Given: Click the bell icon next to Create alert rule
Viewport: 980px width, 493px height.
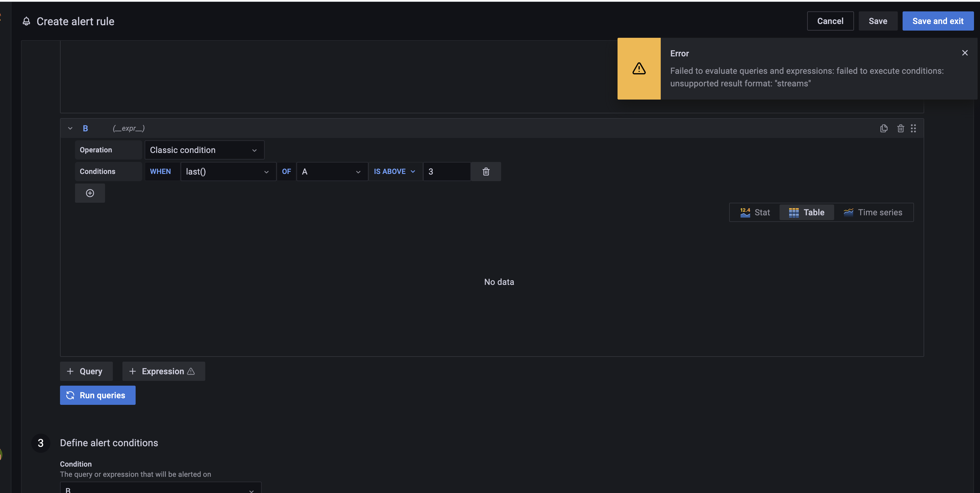Looking at the screenshot, I should [26, 21].
